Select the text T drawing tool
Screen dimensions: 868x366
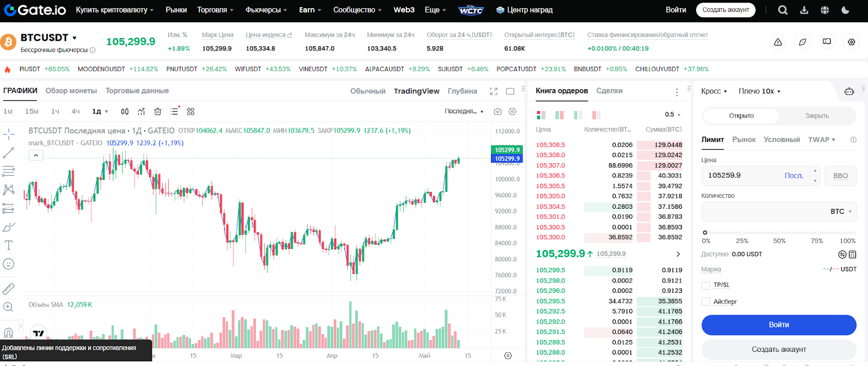[9, 245]
